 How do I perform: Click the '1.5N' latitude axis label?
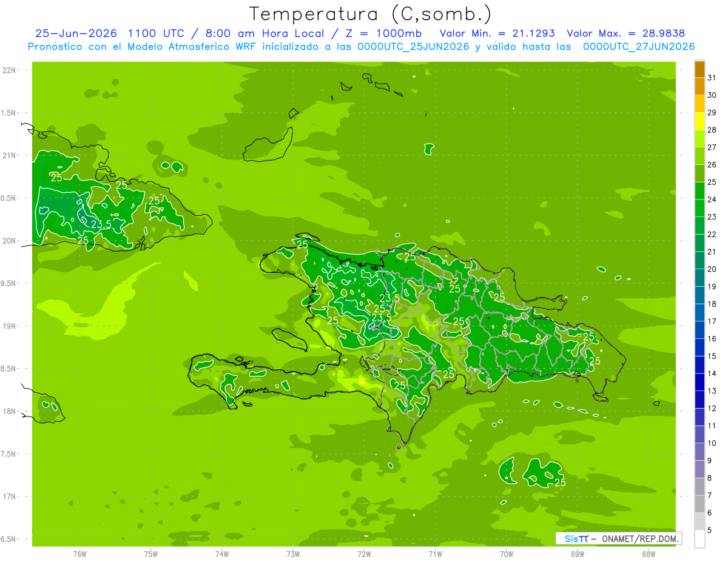click(9, 113)
